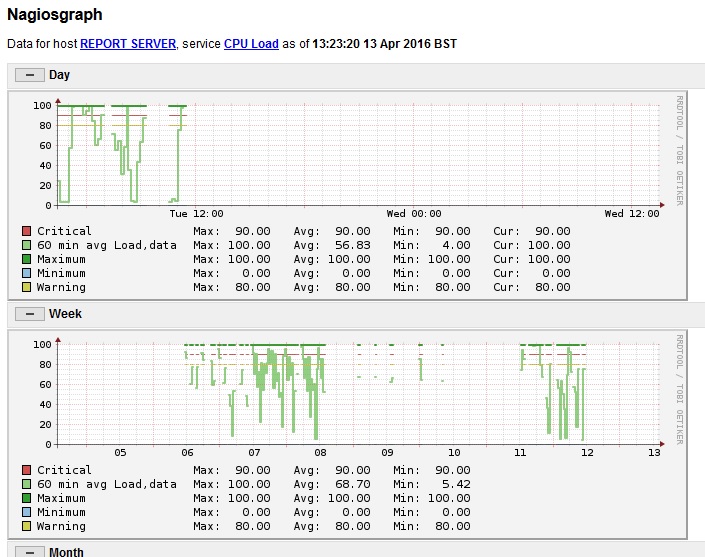Collapse the Month graph section
Screen dimensions: 705x557
coord(28,551)
